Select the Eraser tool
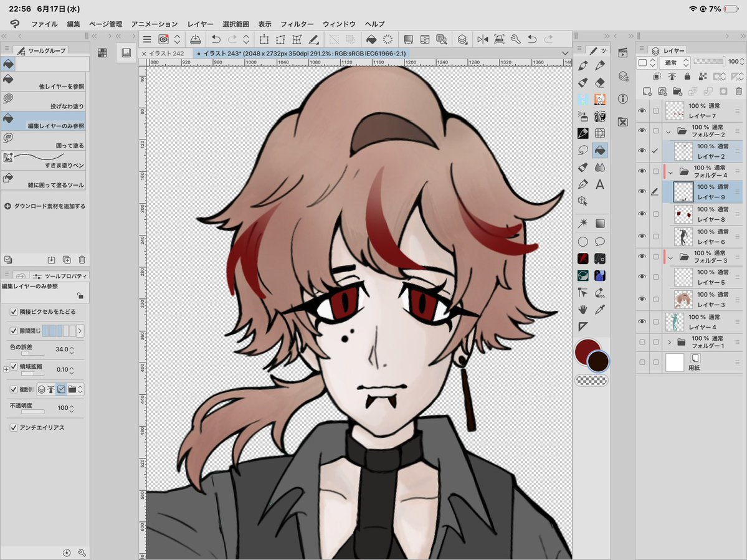This screenshot has height=560, width=747. pyautogui.click(x=600, y=82)
